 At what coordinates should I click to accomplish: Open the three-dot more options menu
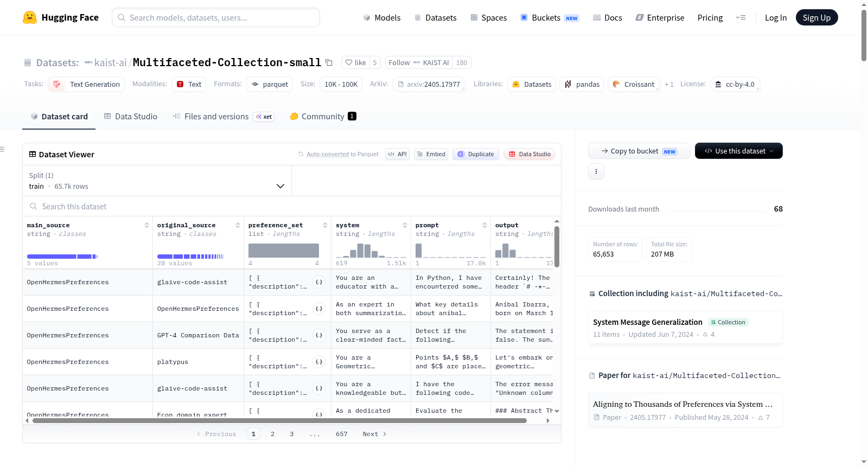pos(596,171)
